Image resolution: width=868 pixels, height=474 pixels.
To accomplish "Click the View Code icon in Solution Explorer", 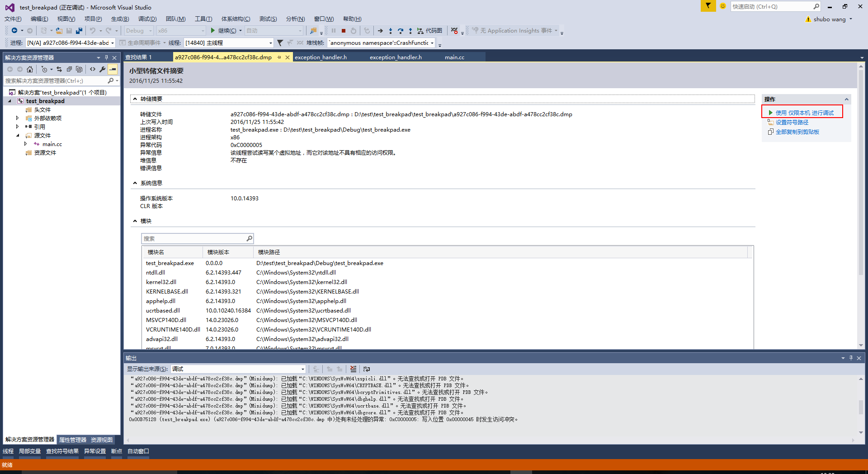I will pyautogui.click(x=93, y=69).
